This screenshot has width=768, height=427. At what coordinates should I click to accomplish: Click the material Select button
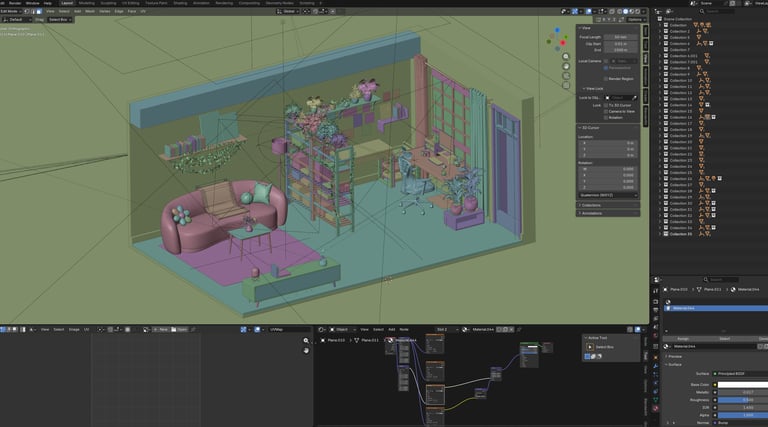tap(724, 339)
